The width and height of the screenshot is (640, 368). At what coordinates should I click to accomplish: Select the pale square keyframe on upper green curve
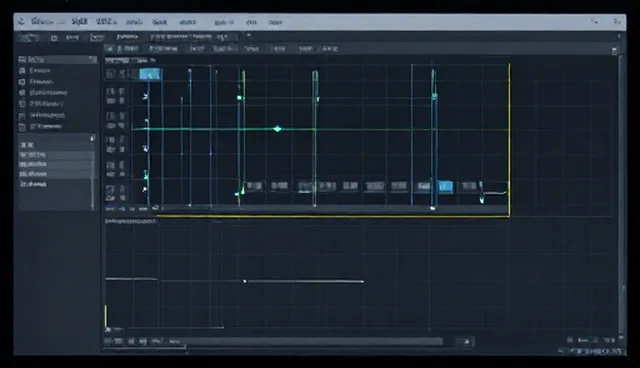[x=239, y=98]
